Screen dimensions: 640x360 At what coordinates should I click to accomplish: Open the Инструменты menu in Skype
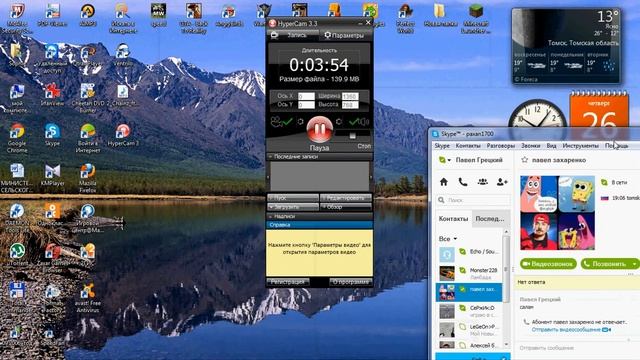(580, 146)
